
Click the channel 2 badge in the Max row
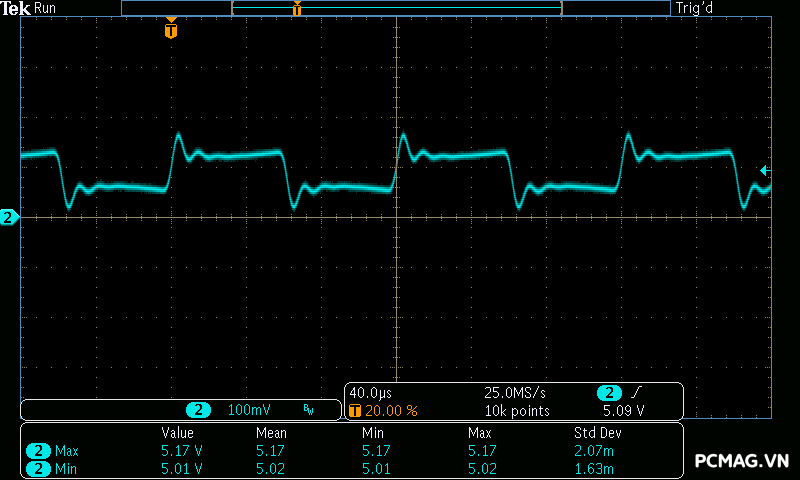click(39, 451)
